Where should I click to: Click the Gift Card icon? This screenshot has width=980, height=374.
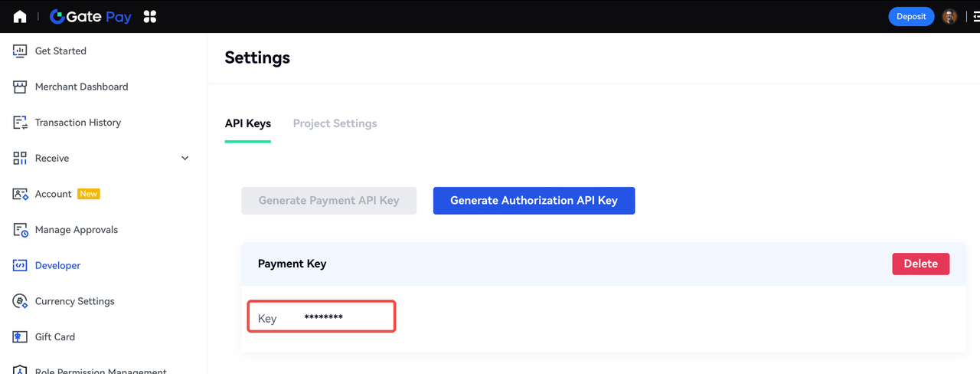(x=21, y=337)
